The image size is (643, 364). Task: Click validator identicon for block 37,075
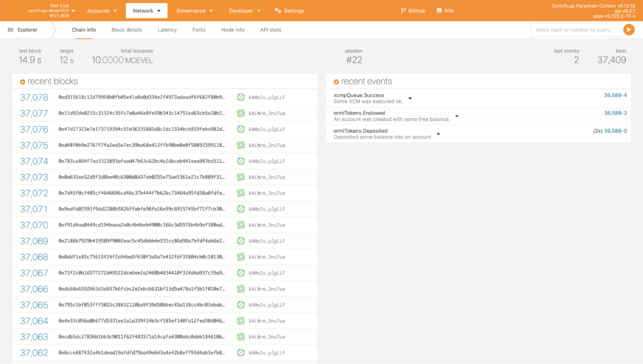(241, 146)
